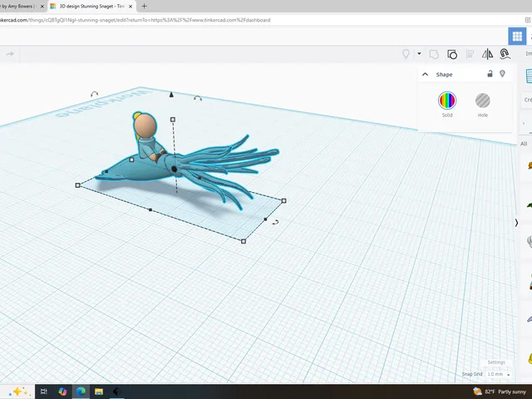This screenshot has width=532, height=399.
Task: Click the white handle on the squid's back
Action: click(131, 160)
